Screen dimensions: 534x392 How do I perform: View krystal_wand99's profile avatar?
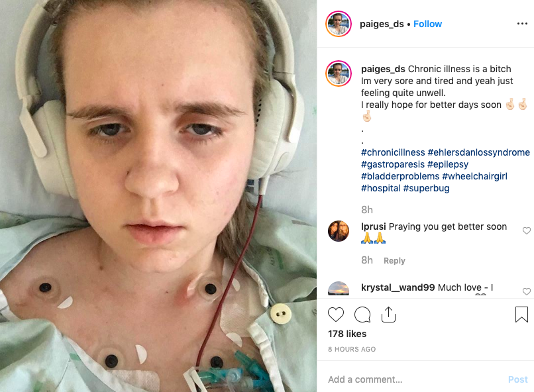tap(339, 289)
